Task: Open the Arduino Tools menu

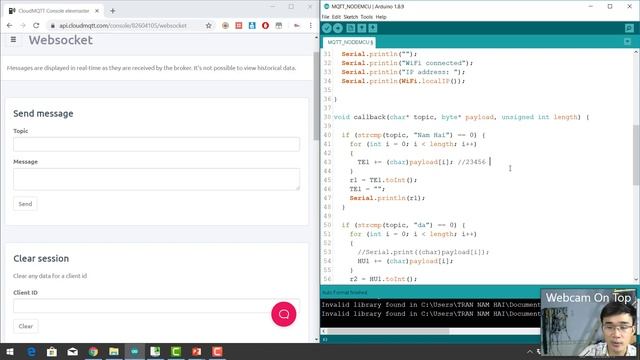Action: click(367, 17)
